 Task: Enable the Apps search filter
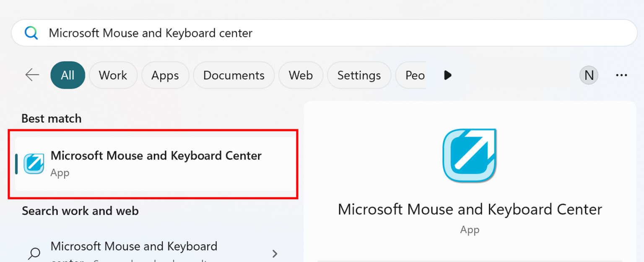165,75
